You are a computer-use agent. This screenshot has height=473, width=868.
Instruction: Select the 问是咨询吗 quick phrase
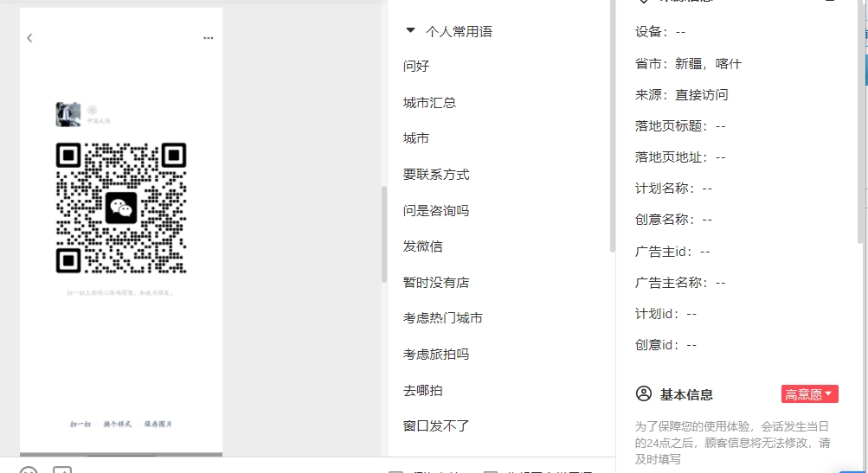click(x=436, y=210)
